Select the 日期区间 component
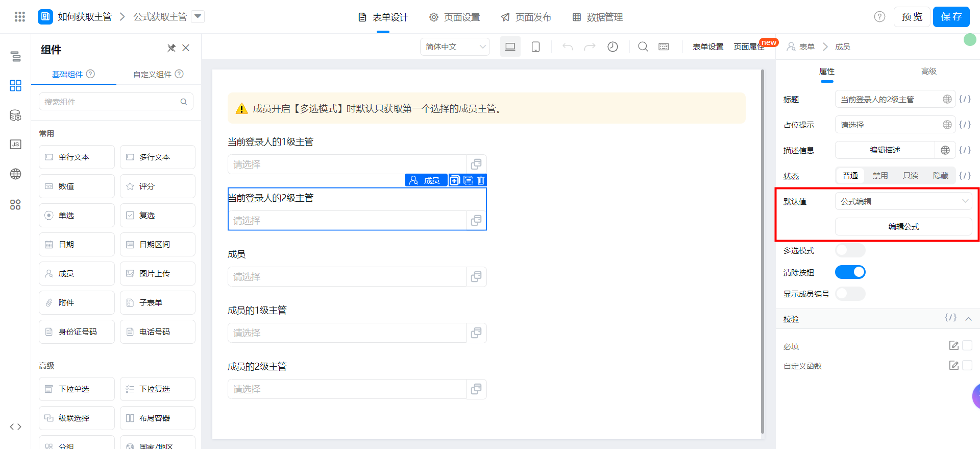The image size is (980, 449). pyautogui.click(x=158, y=245)
